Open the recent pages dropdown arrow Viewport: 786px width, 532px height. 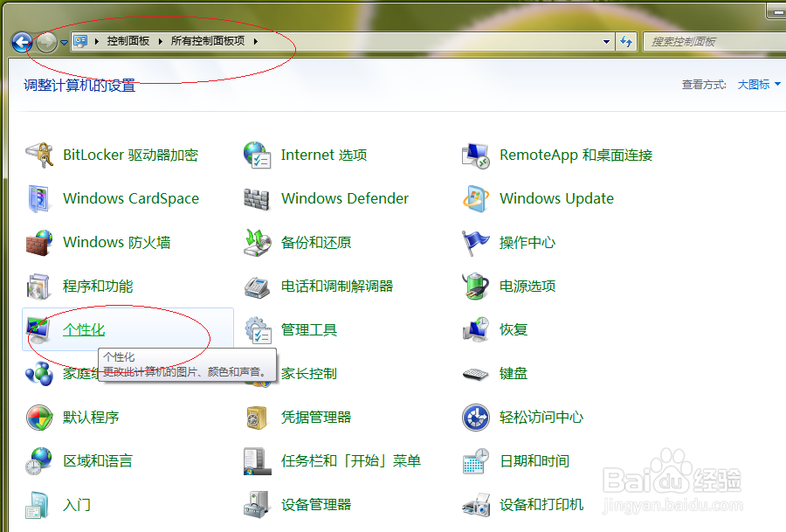[x=64, y=43]
